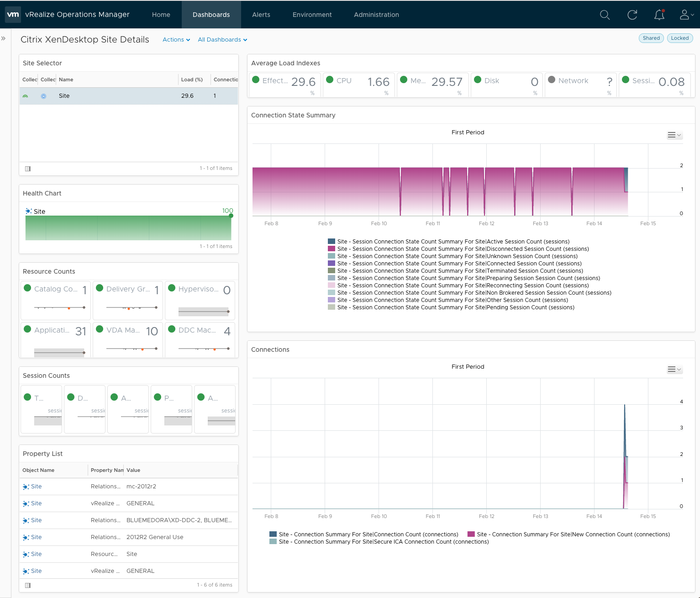
Task: Open the user account menu icon
Action: (686, 15)
